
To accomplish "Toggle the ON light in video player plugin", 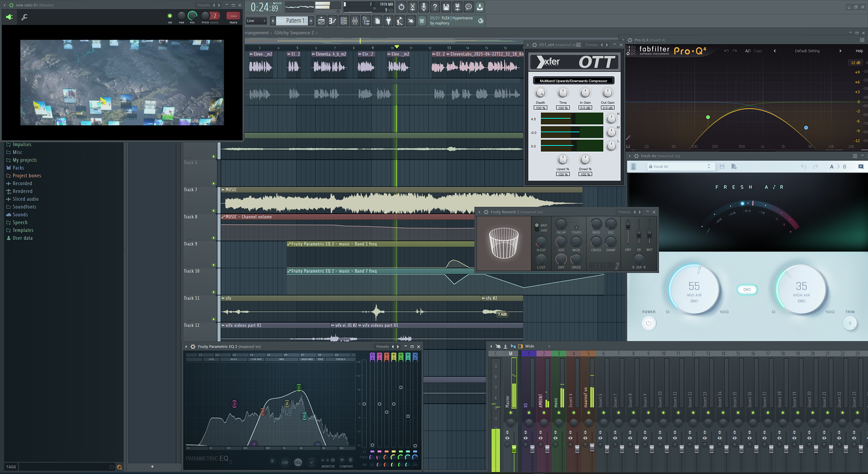I will (170, 16).
